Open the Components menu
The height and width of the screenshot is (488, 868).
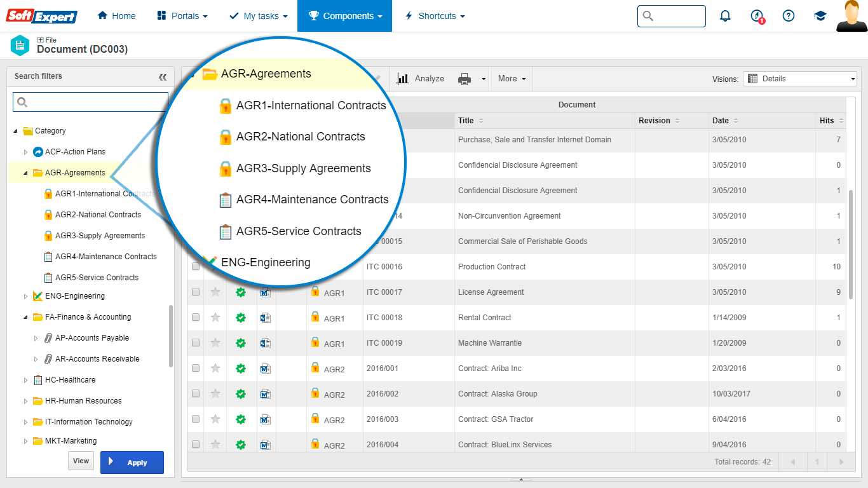pos(344,16)
